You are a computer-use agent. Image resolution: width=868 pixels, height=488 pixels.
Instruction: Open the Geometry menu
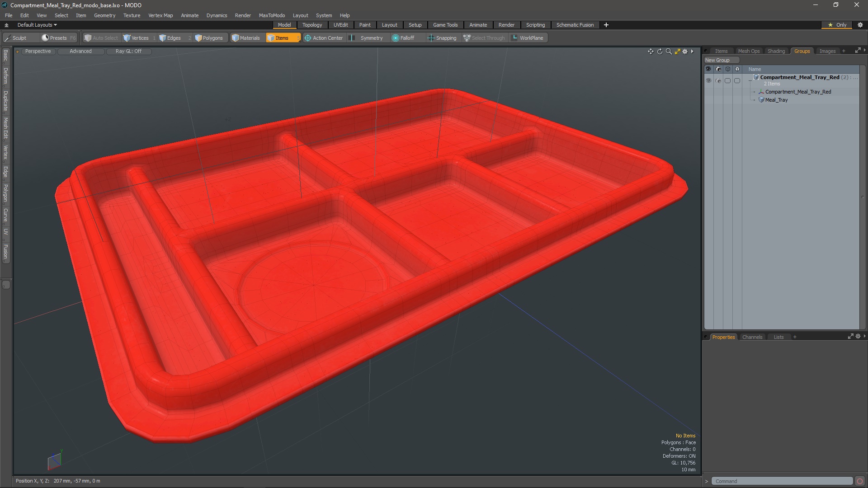104,15
